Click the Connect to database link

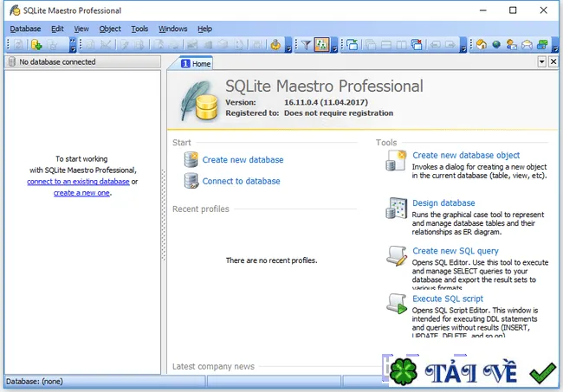tap(241, 181)
